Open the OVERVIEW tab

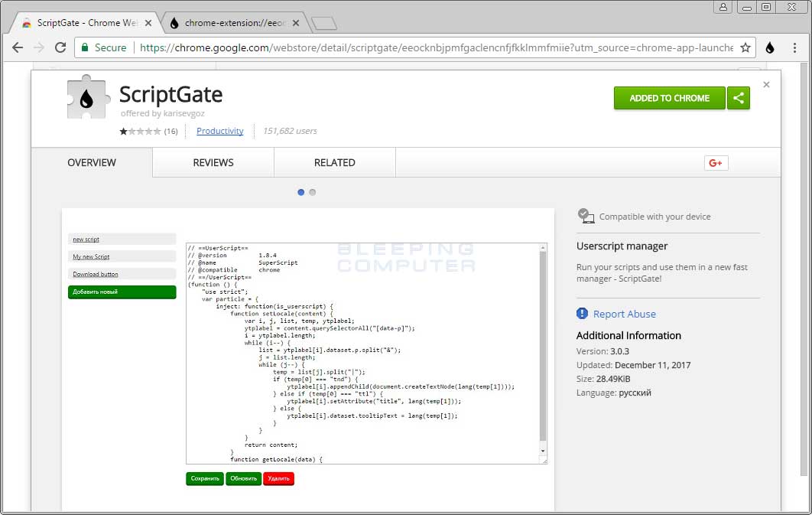click(92, 163)
